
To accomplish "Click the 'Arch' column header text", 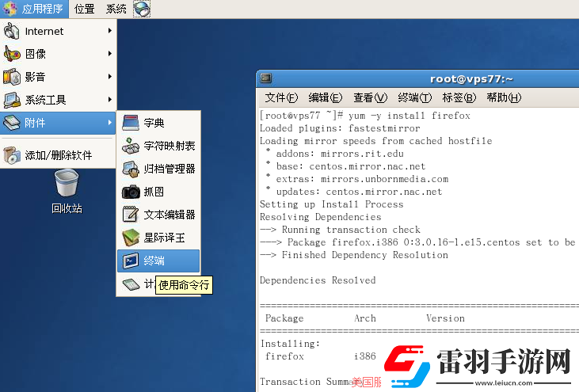I will point(365,318).
